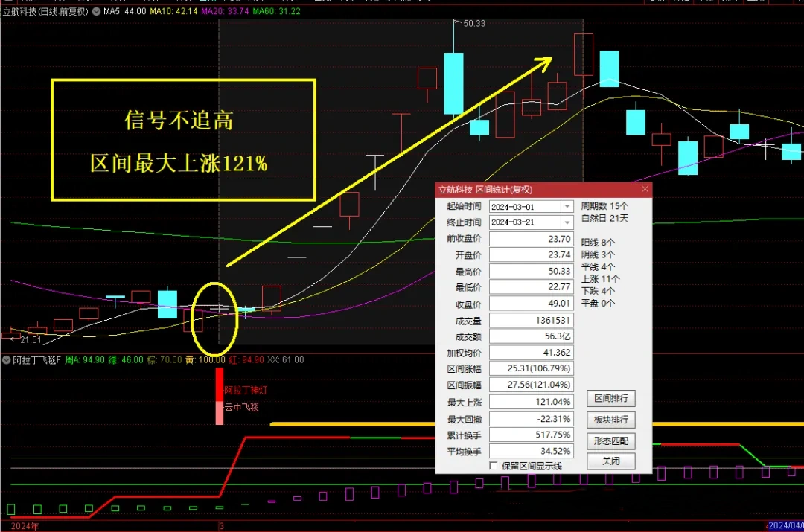
Task: Select the 开盘价 value 23.74
Action: [x=532, y=254]
